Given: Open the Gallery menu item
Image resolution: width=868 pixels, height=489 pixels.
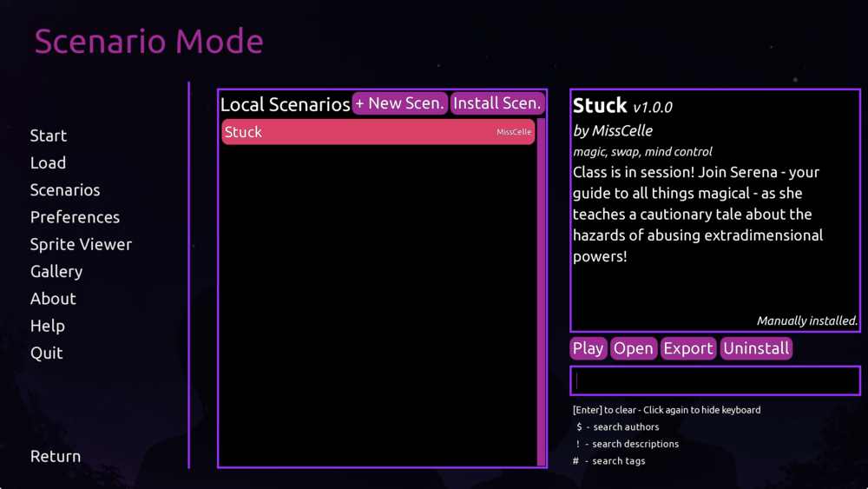Looking at the screenshot, I should [56, 271].
